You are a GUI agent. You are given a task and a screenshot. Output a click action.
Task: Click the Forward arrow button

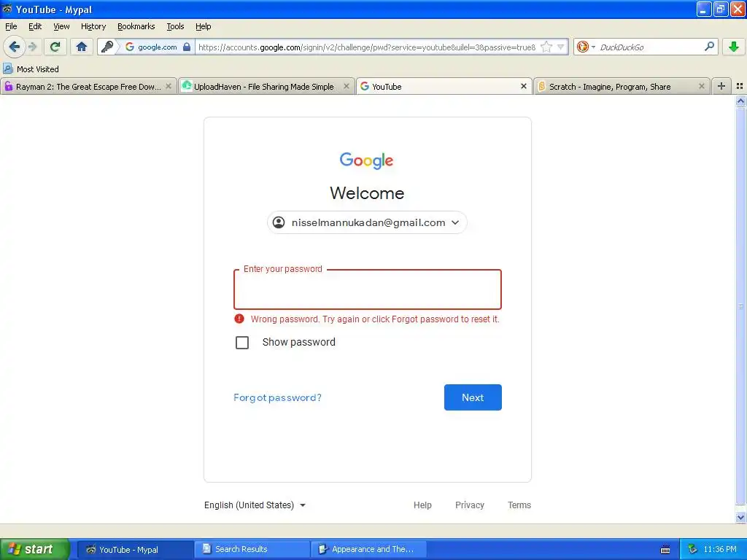pyautogui.click(x=32, y=47)
